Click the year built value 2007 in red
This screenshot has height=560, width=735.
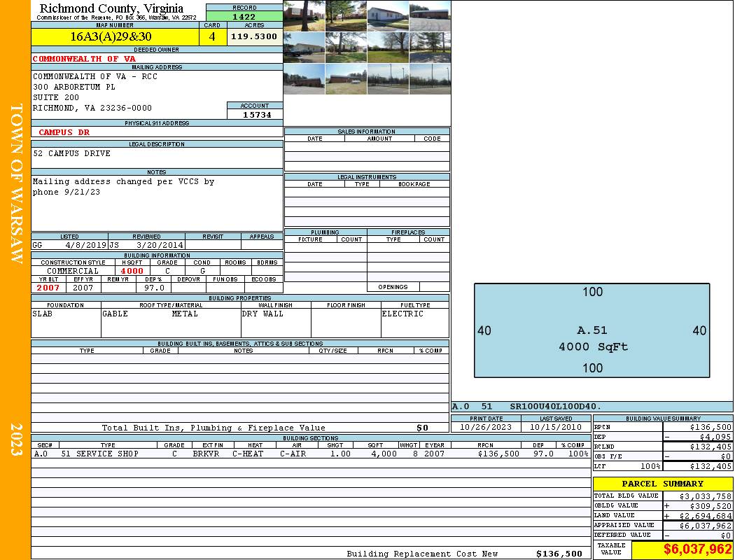tap(48, 288)
